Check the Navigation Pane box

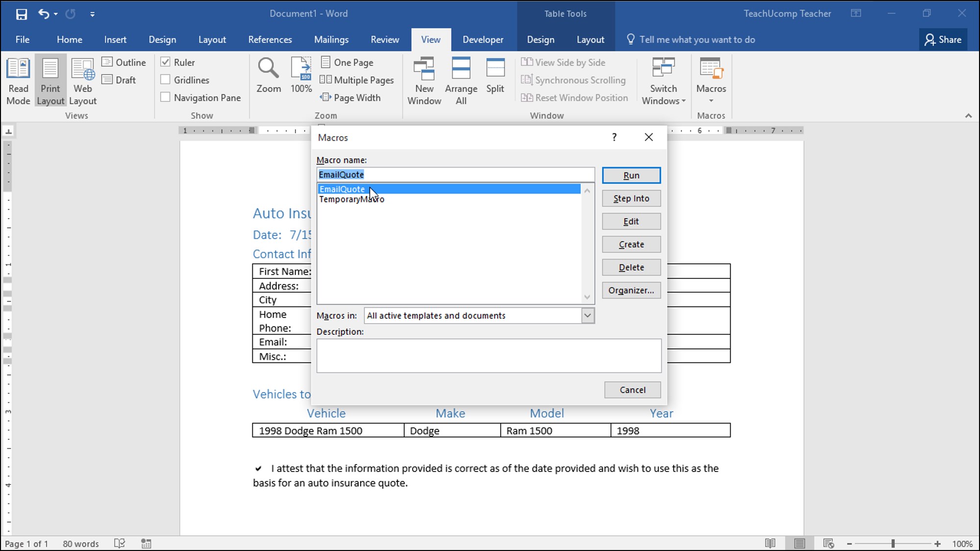coord(166,98)
